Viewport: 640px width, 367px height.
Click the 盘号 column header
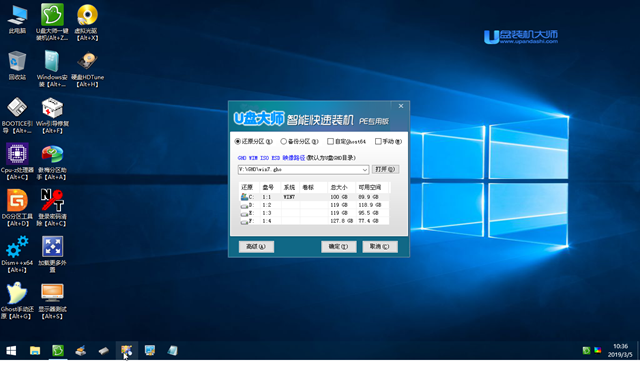pyautogui.click(x=270, y=187)
